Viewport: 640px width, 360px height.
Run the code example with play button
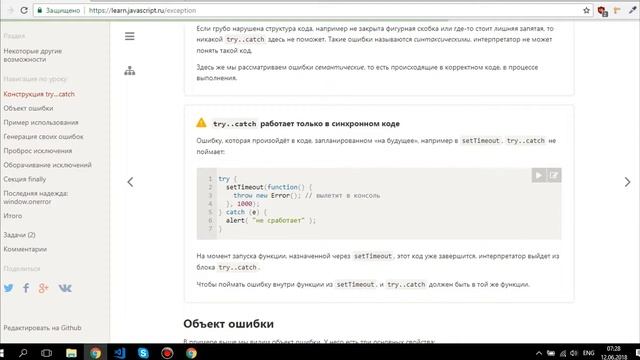539,175
